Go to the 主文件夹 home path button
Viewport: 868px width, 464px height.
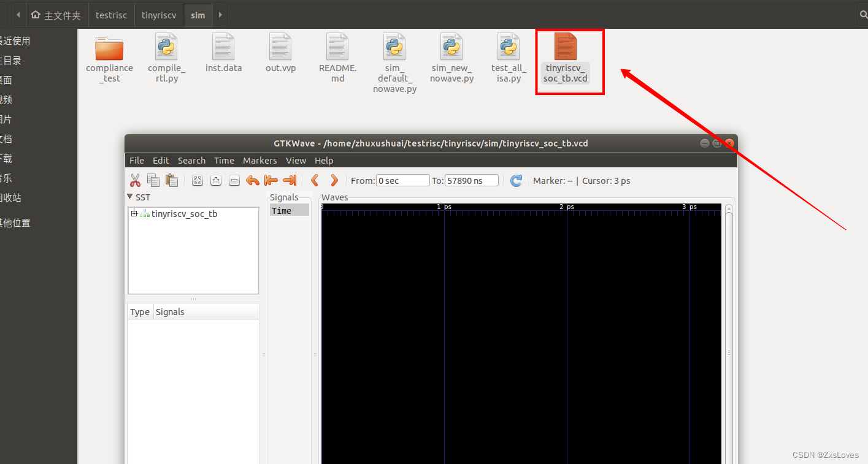coord(56,15)
